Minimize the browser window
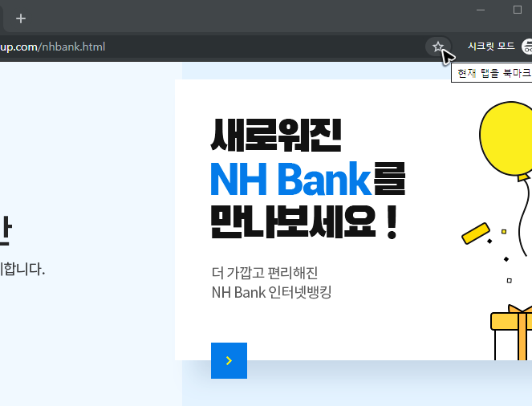532x406 pixels. point(481,10)
